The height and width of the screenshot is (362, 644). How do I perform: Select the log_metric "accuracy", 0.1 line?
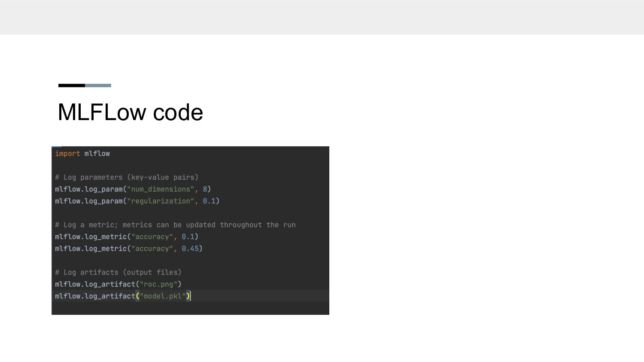pyautogui.click(x=127, y=237)
